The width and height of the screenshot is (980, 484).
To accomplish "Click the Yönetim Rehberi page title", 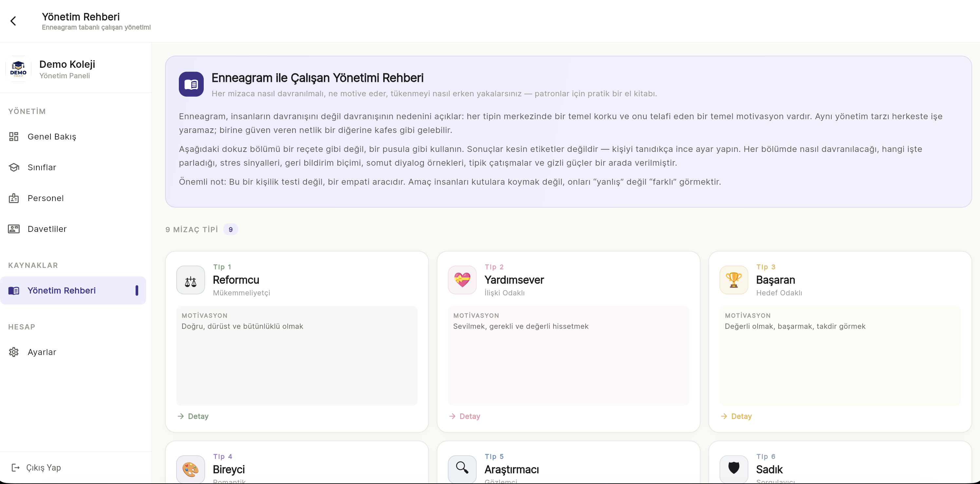I will (x=81, y=17).
